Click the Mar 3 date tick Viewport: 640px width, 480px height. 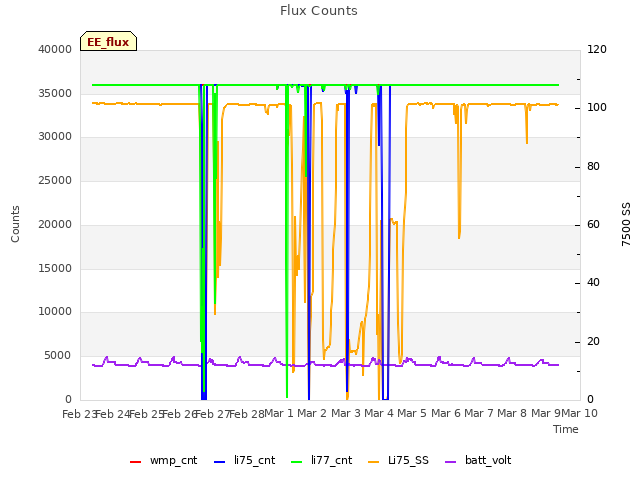pyautogui.click(x=345, y=413)
